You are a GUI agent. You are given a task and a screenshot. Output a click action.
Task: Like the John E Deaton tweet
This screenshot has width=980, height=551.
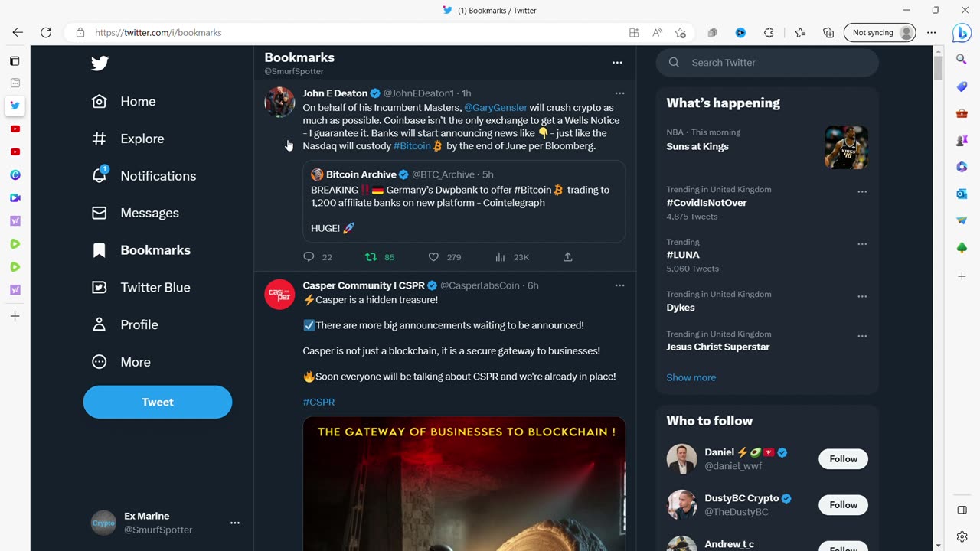click(433, 257)
